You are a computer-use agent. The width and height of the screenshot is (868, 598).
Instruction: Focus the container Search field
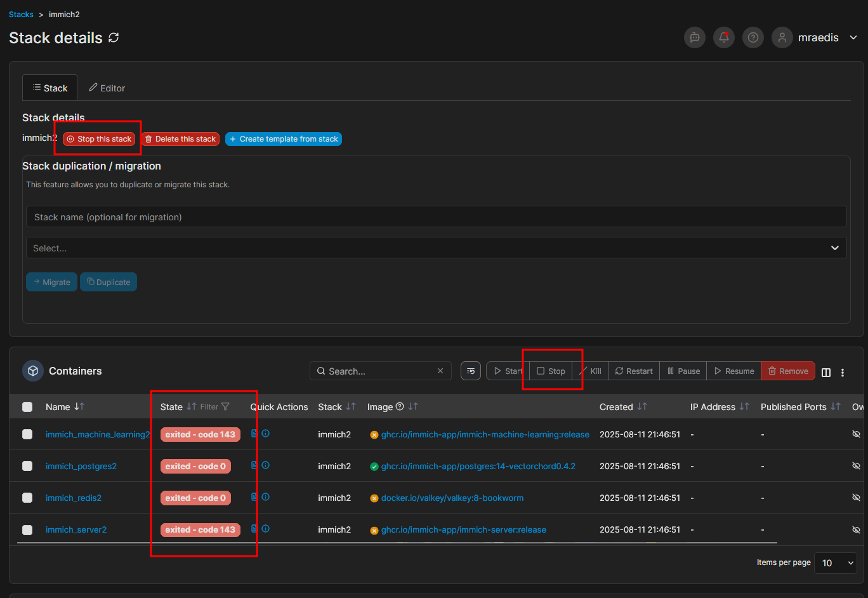click(381, 371)
